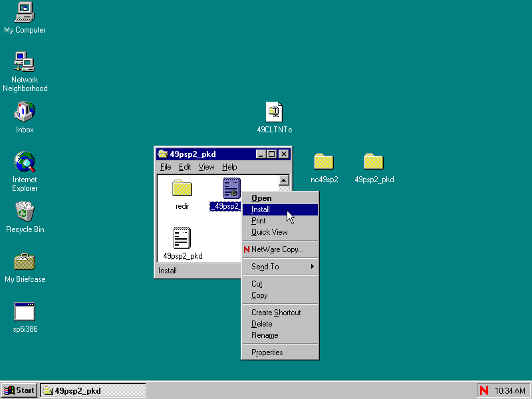Click the scroll up arrow in folder window
The height and width of the screenshot is (399, 532).
click(x=284, y=180)
